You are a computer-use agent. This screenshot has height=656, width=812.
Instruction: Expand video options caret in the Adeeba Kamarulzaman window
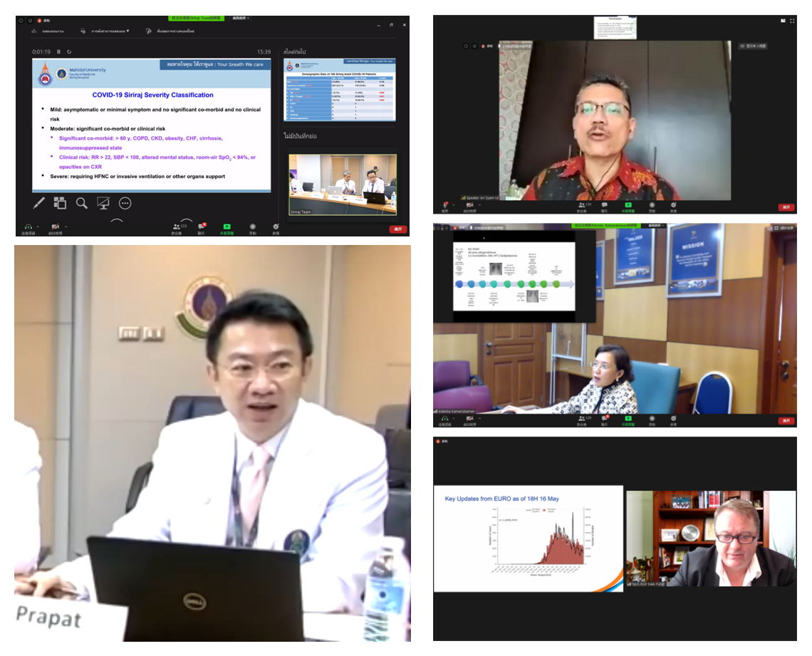click(x=479, y=418)
